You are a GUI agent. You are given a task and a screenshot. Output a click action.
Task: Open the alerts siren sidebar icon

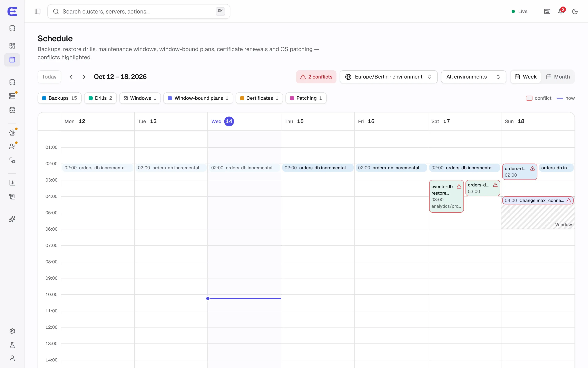click(12, 133)
